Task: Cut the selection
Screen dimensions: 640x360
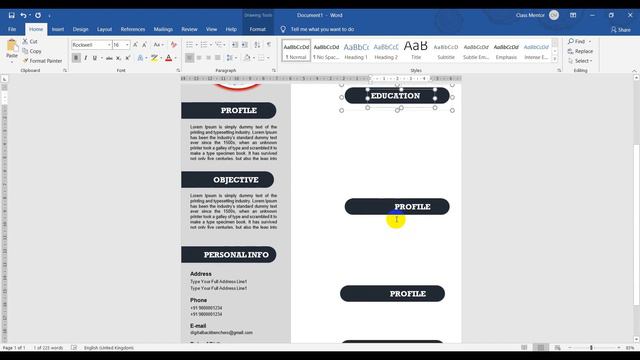Action: [x=30, y=41]
